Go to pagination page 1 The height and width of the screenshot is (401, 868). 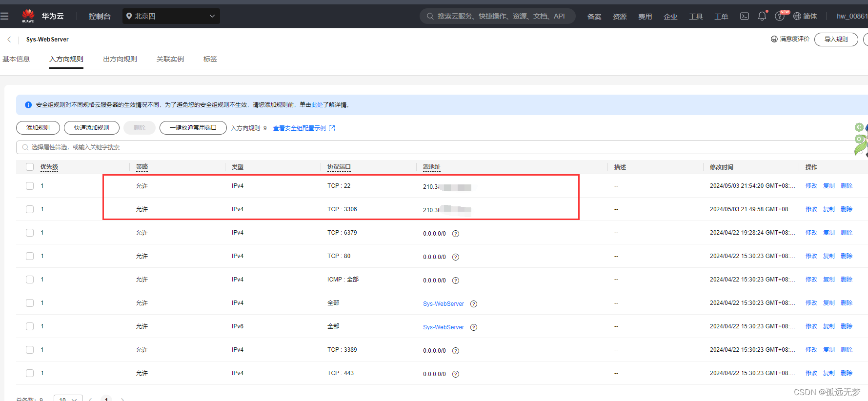tap(106, 399)
